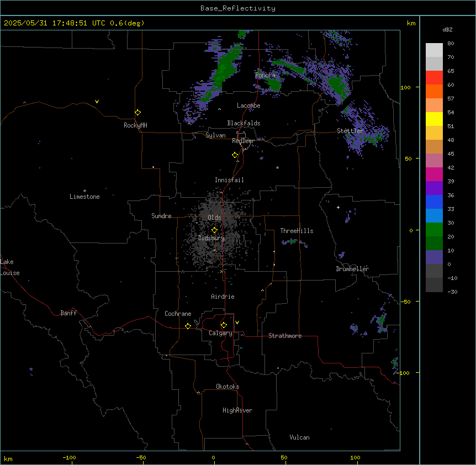The width and height of the screenshot is (476, 465).
Task: Click the Calgary city label
Action: pyautogui.click(x=220, y=333)
